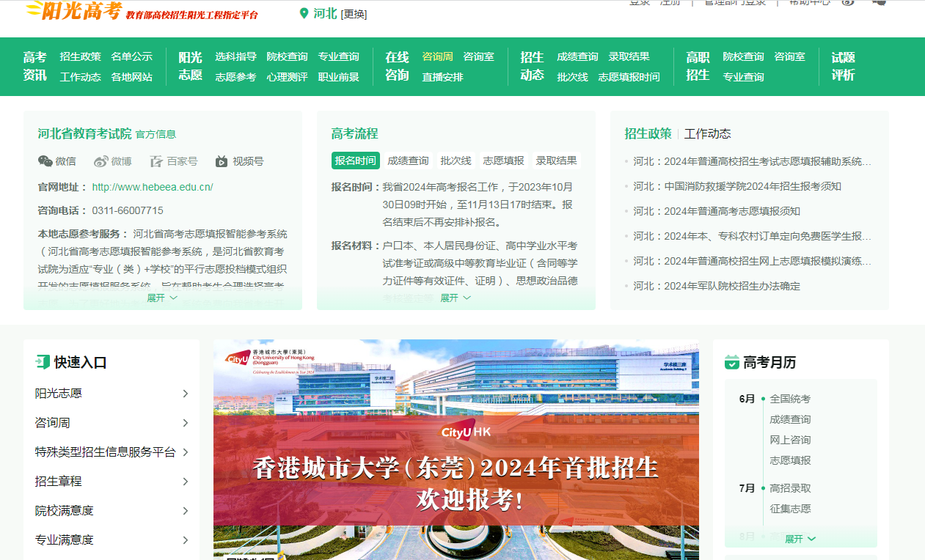Select the 志愿填报 tab in 高考流程
925x560 pixels.
503,161
